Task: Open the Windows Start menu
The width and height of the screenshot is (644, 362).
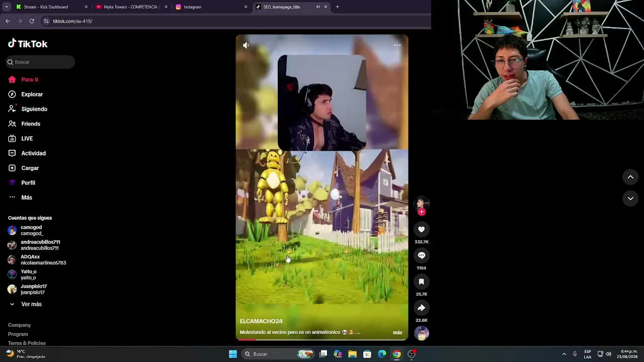Action: click(233, 354)
